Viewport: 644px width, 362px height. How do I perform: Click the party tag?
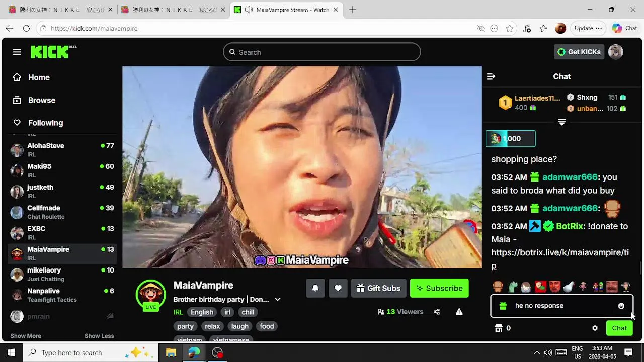(x=185, y=326)
